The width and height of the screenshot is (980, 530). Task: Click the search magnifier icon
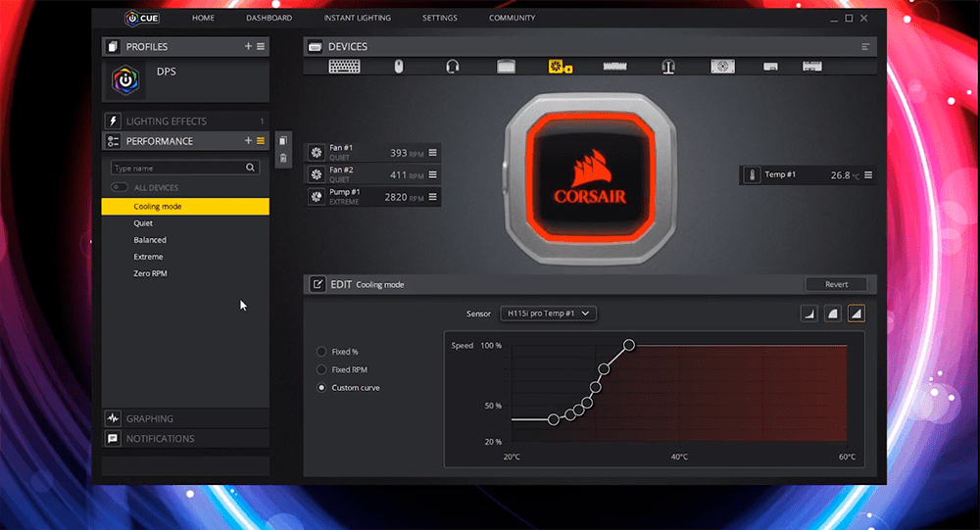pos(250,168)
